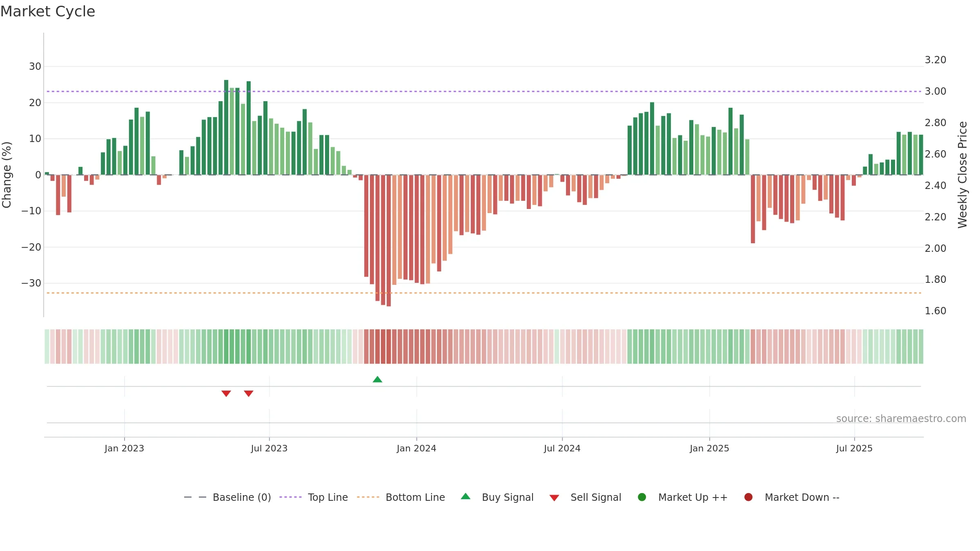980x551 pixels.
Task: Click the 20 percent change axis label
Action: point(35,103)
